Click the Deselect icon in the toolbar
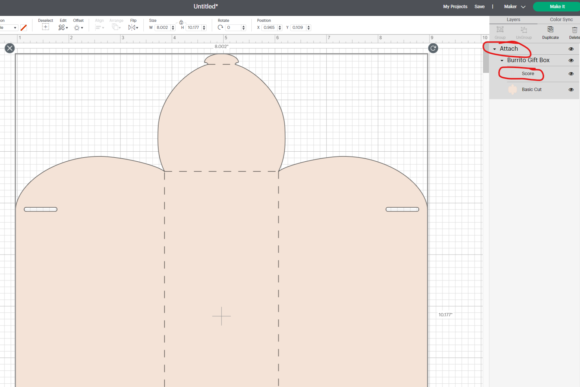This screenshot has height=387, width=580. tap(45, 27)
